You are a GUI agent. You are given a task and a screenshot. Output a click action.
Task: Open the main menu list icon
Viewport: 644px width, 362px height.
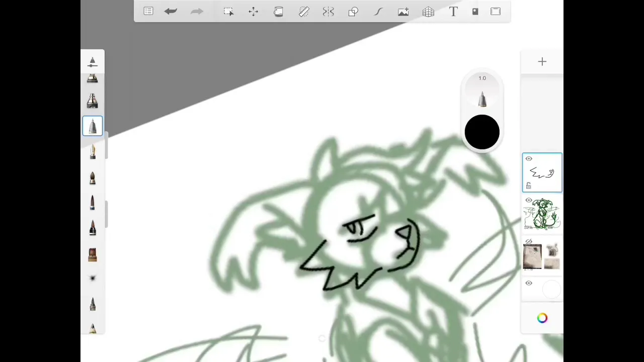pyautogui.click(x=148, y=11)
